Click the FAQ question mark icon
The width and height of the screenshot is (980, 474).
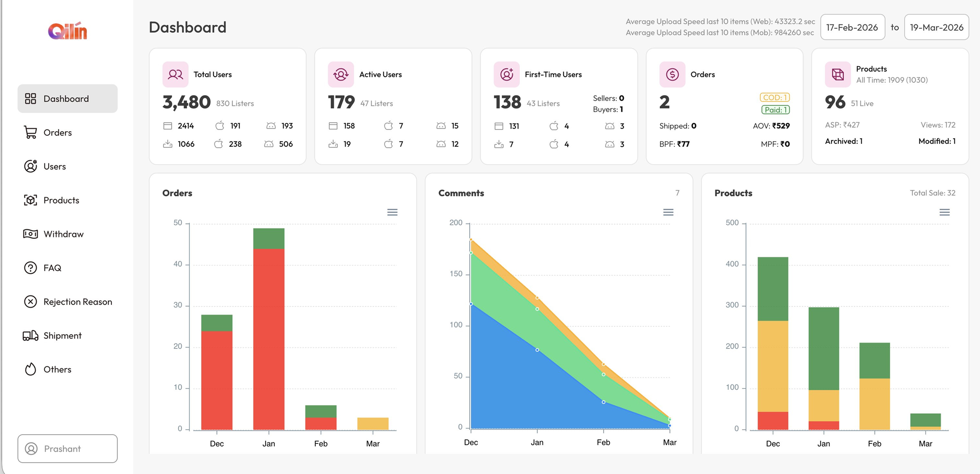point(31,268)
